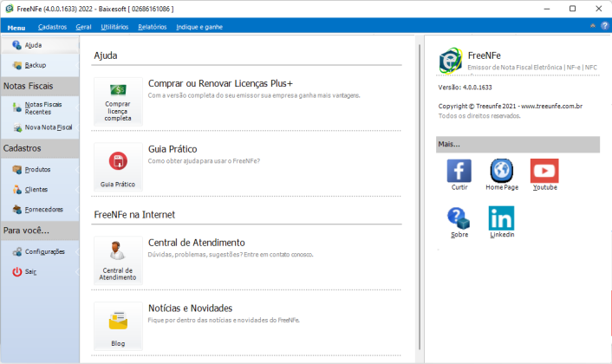Viewport: 612px width, 364px height.
Task: Click the Ajuda page title
Action: 106,55
